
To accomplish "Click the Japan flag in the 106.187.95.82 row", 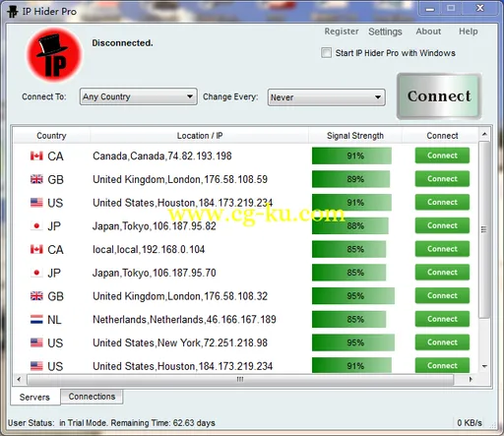I will coord(36,226).
